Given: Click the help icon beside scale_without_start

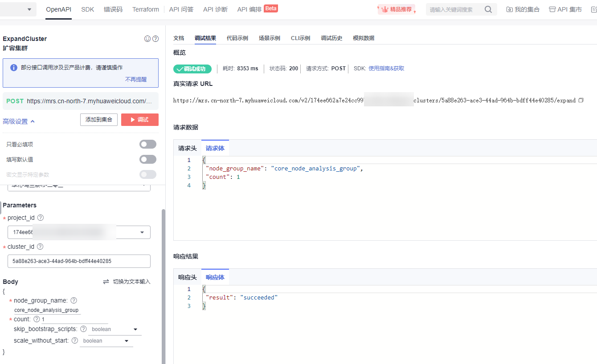Looking at the screenshot, I should coord(75,340).
